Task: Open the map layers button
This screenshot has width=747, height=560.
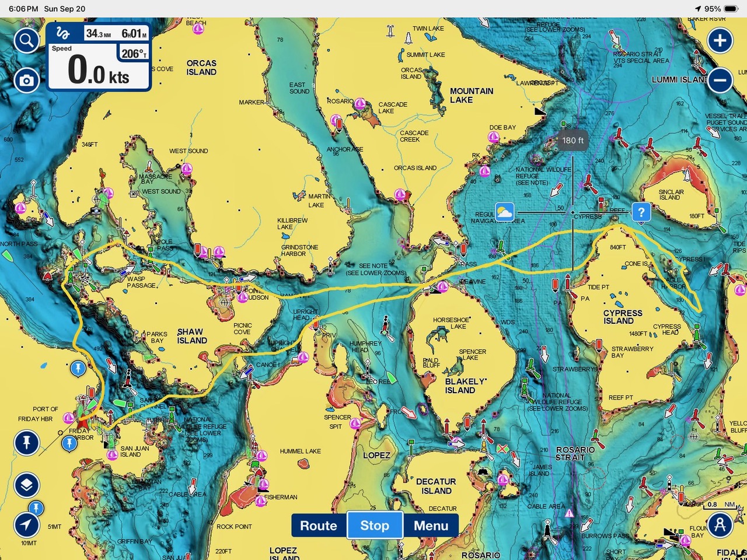Action: [x=26, y=485]
